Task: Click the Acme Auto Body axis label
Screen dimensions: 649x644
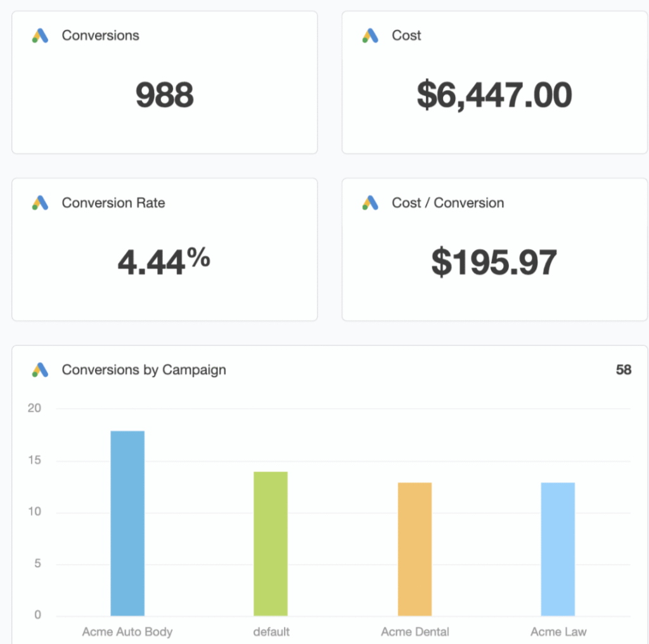Action: [x=127, y=631]
